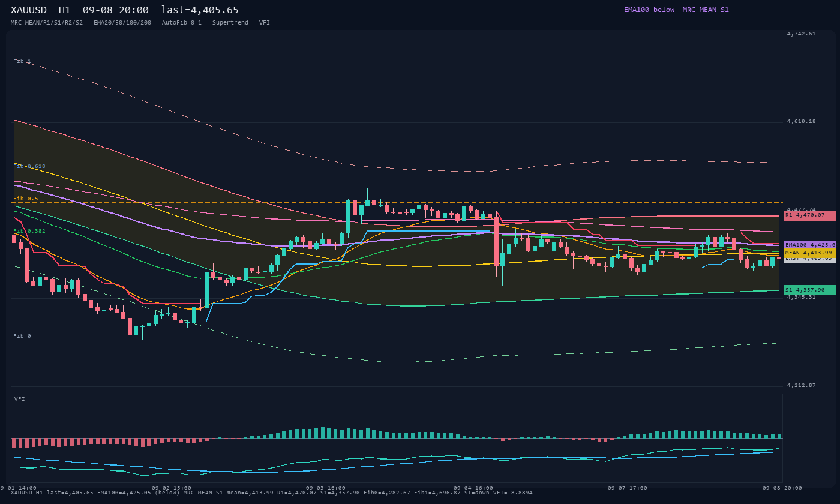Viewport: 840px width, 504px height.
Task: Select the 'Fib 0.382' level label
Action: coord(29,231)
